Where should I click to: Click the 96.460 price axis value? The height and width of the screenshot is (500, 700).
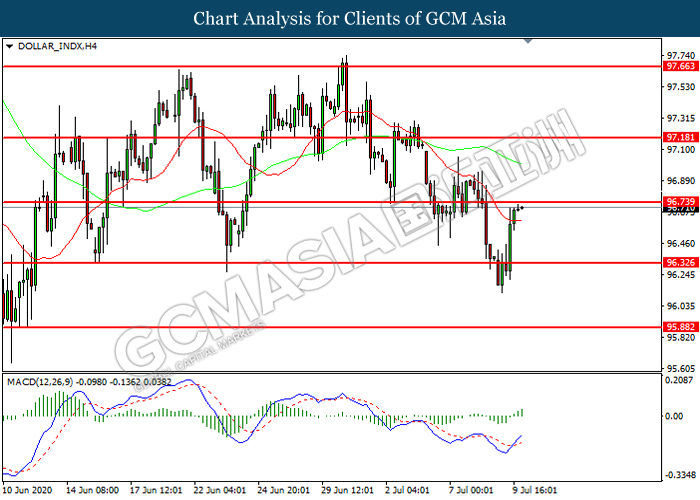[x=681, y=244]
